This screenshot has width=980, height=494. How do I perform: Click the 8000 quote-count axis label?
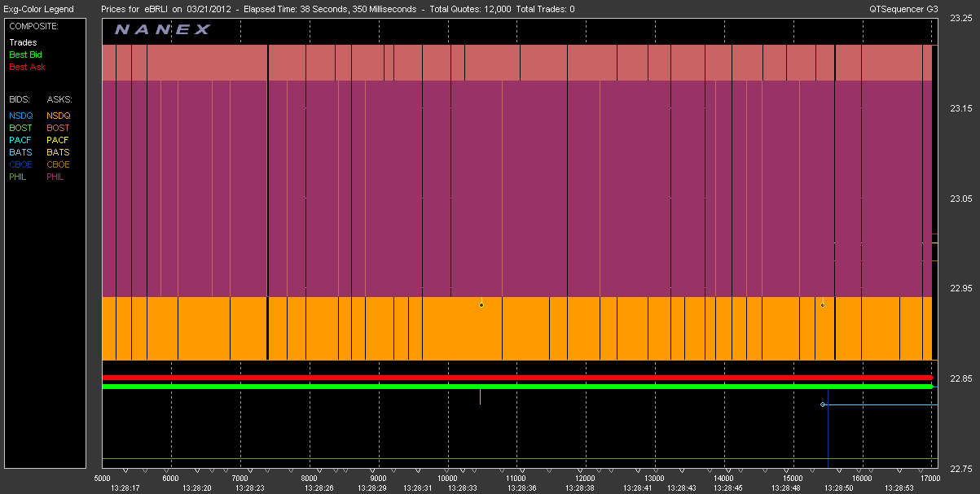click(310, 479)
